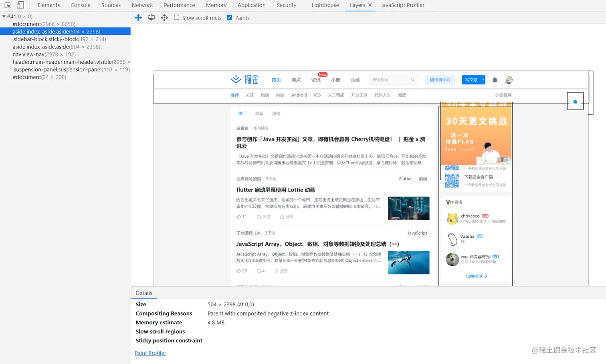The width and height of the screenshot is (606, 364).
Task: Uncheck the Paints checkbox
Action: pyautogui.click(x=229, y=18)
